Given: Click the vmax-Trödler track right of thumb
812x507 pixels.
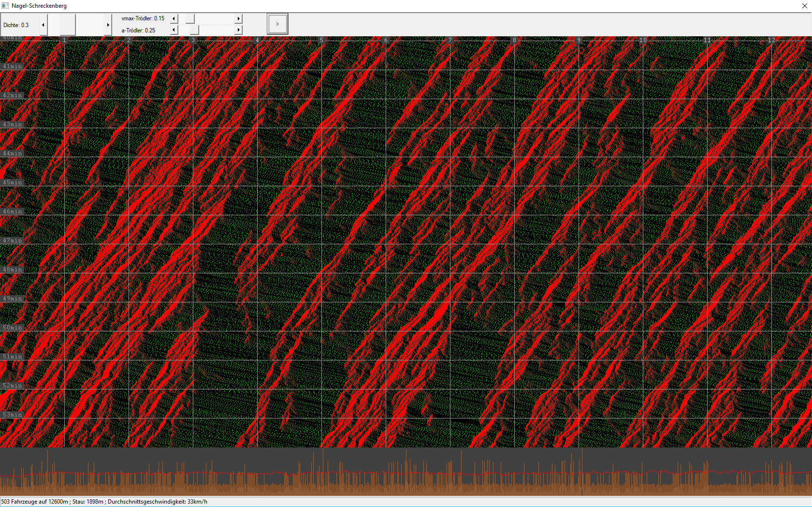Looking at the screenshot, I should [x=215, y=18].
